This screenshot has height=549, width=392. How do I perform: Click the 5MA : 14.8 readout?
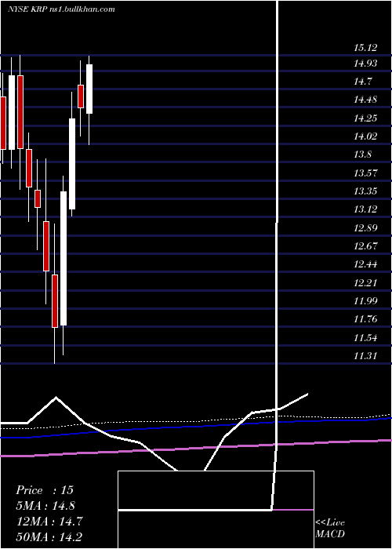coord(45,506)
